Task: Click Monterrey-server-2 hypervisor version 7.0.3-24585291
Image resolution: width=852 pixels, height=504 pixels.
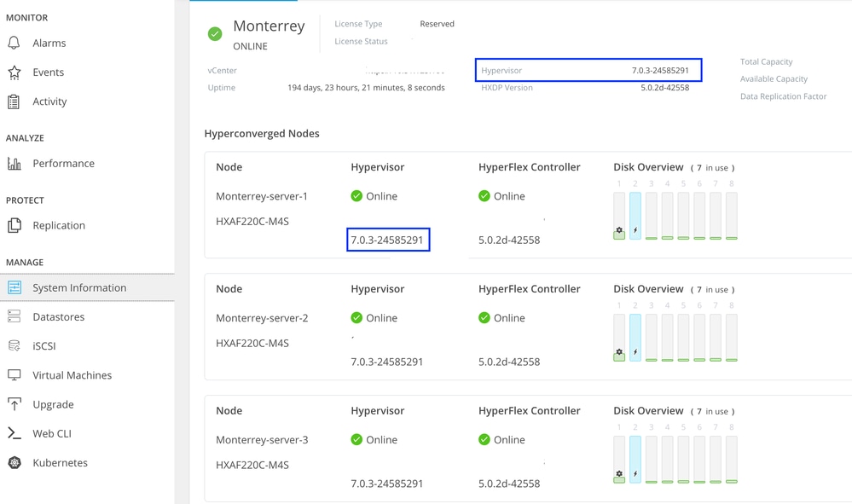Action: (x=387, y=362)
